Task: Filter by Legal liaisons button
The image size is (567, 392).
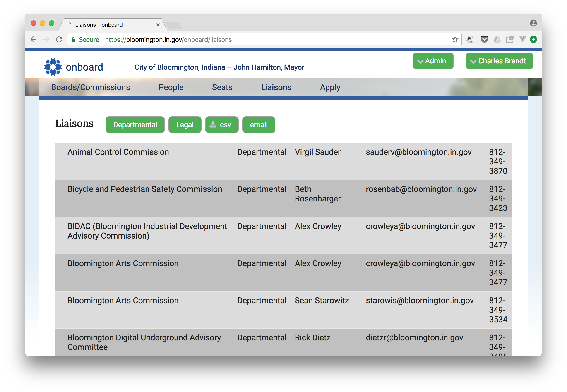Action: pyautogui.click(x=185, y=125)
